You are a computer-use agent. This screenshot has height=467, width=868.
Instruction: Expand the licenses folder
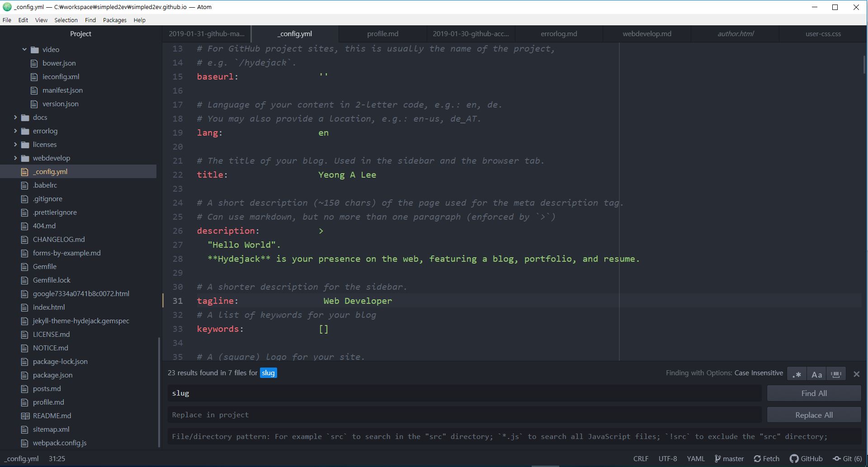[15, 144]
